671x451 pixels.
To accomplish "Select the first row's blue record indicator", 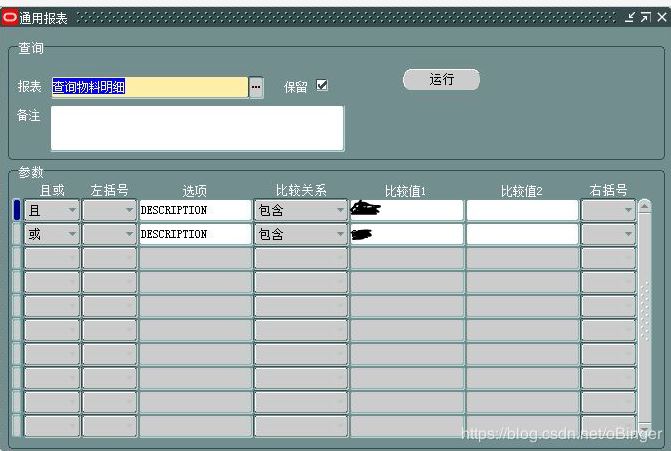I will [x=17, y=210].
